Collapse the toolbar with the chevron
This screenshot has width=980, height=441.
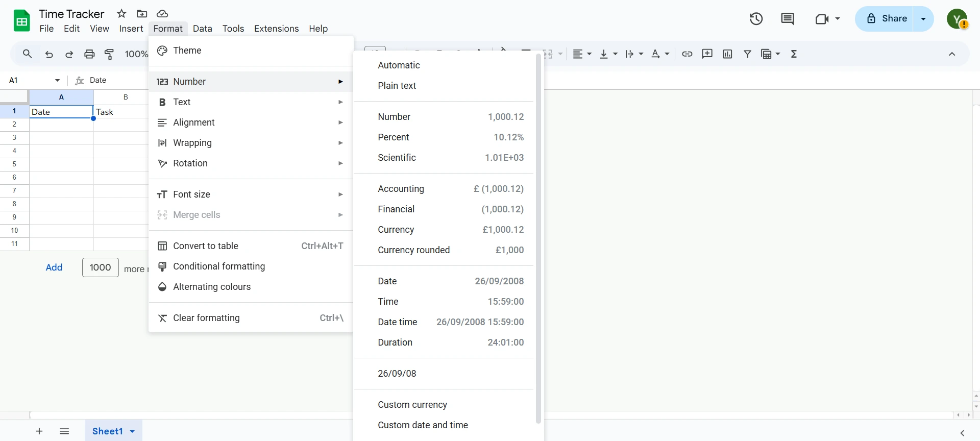click(952, 54)
